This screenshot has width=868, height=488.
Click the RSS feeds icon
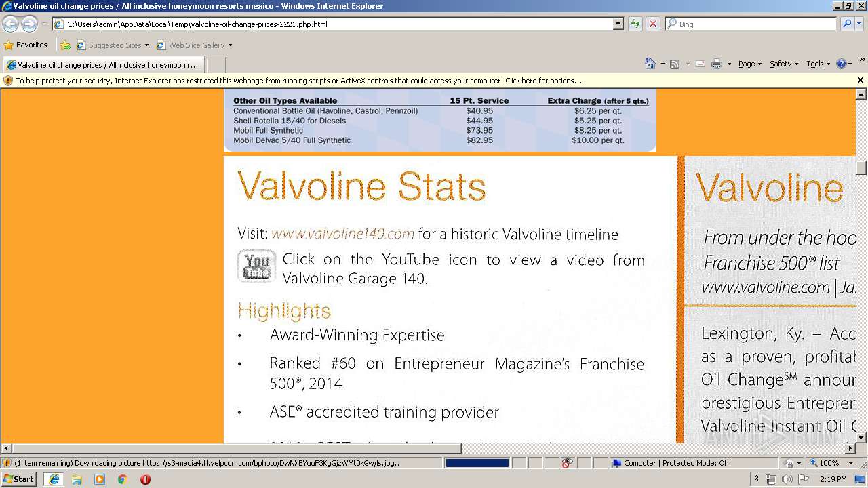[x=675, y=64]
